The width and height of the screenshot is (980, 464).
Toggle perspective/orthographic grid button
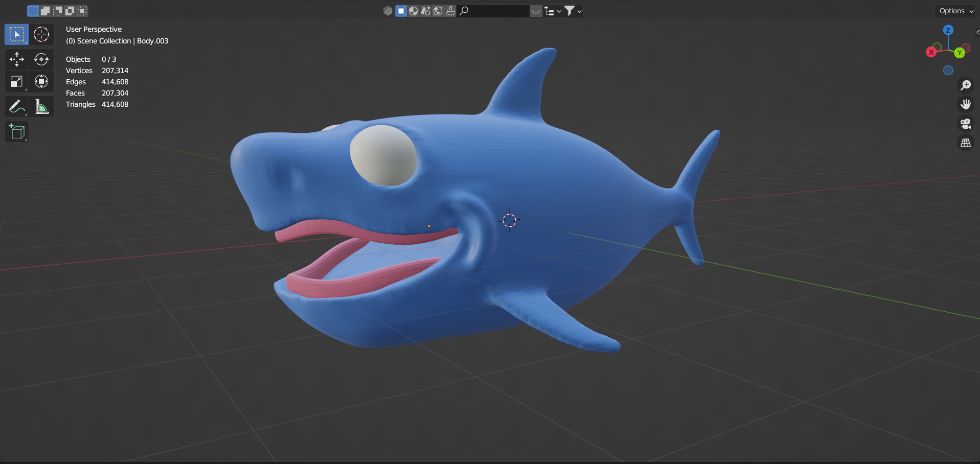click(965, 143)
